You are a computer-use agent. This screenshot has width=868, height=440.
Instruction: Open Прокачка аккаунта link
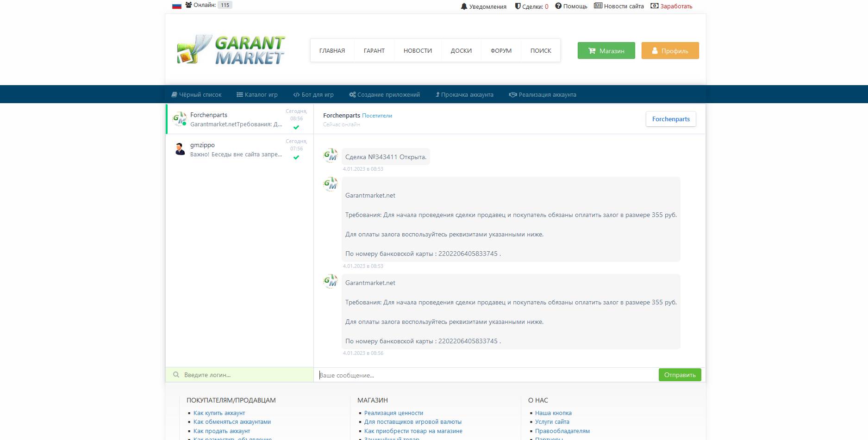pyautogui.click(x=464, y=94)
